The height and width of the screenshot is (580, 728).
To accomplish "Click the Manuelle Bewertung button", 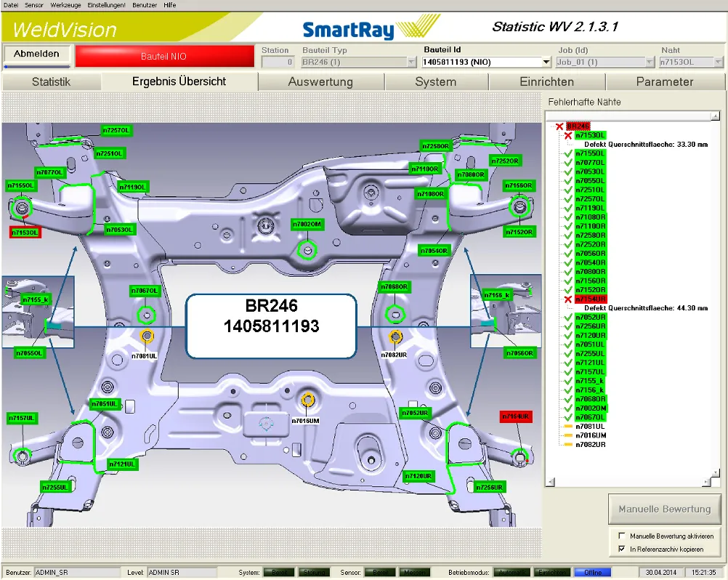I will pyautogui.click(x=664, y=509).
